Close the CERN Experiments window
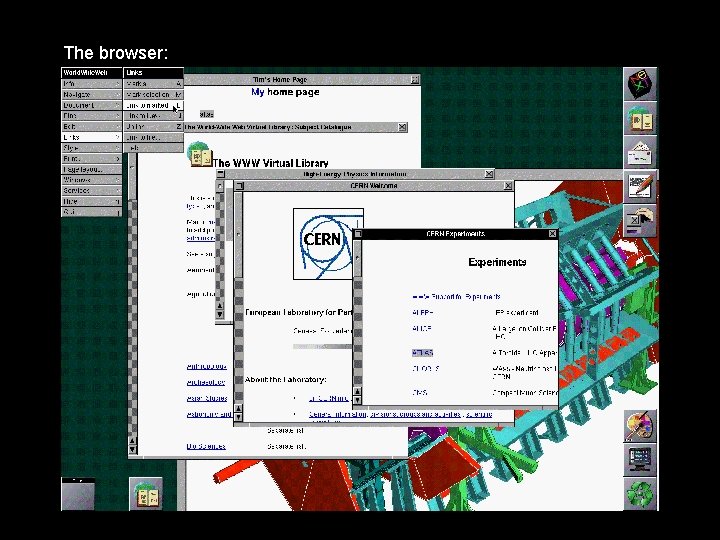720x540 pixels. pos(552,234)
